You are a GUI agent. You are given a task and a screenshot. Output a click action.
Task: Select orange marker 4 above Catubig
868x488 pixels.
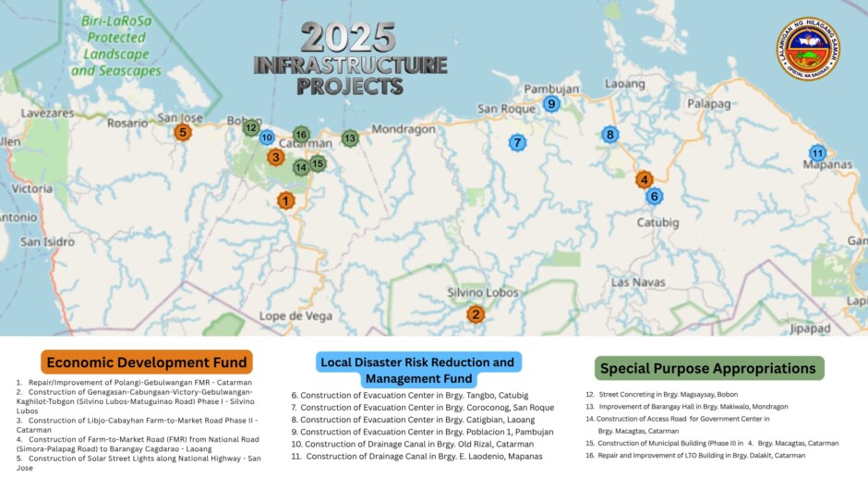644,179
